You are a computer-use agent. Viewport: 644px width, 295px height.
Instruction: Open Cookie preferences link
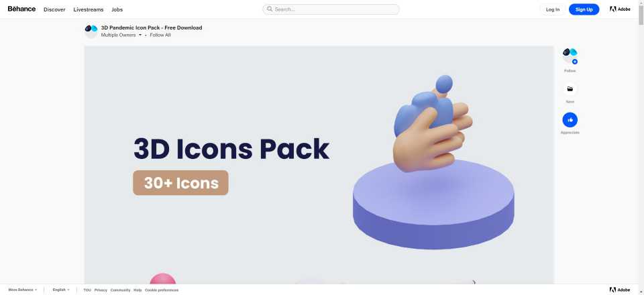tap(162, 290)
